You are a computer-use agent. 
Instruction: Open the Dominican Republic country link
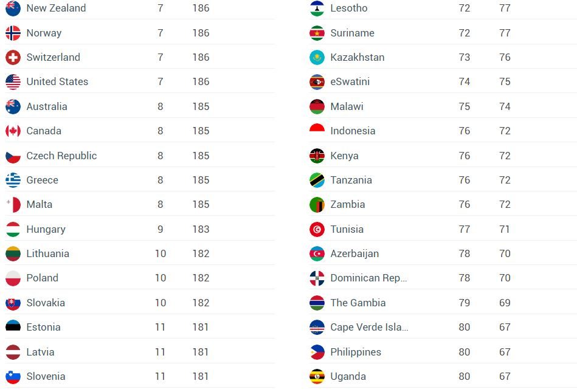click(x=368, y=278)
